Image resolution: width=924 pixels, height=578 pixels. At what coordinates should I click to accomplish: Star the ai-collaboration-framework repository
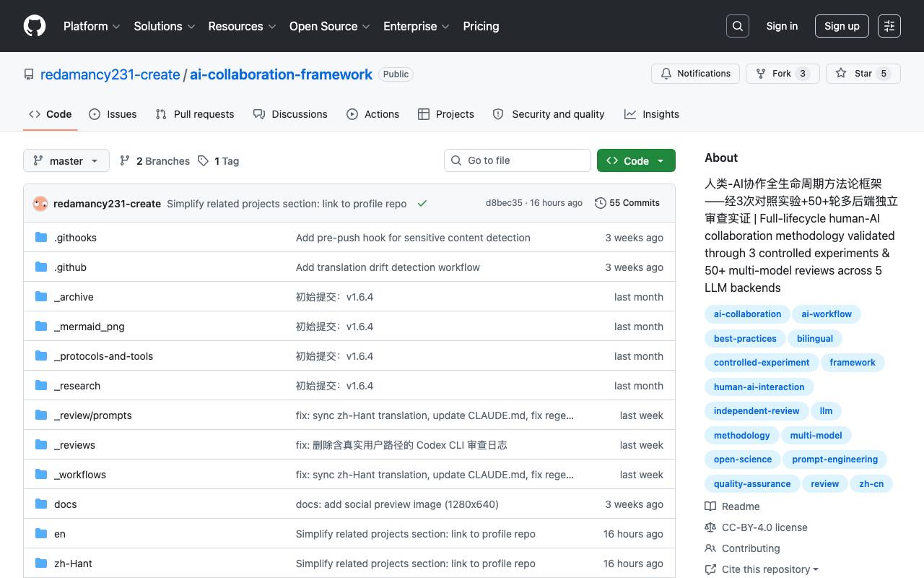click(x=863, y=74)
